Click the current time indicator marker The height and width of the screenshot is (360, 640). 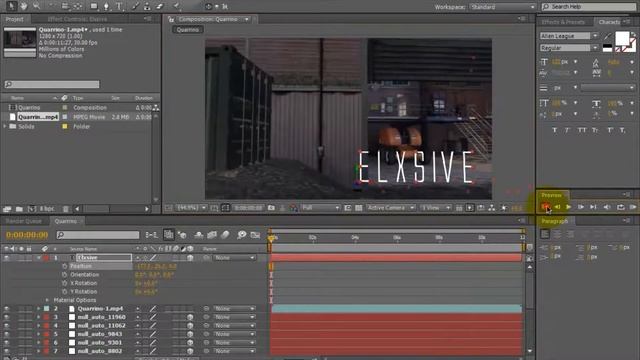click(271, 238)
